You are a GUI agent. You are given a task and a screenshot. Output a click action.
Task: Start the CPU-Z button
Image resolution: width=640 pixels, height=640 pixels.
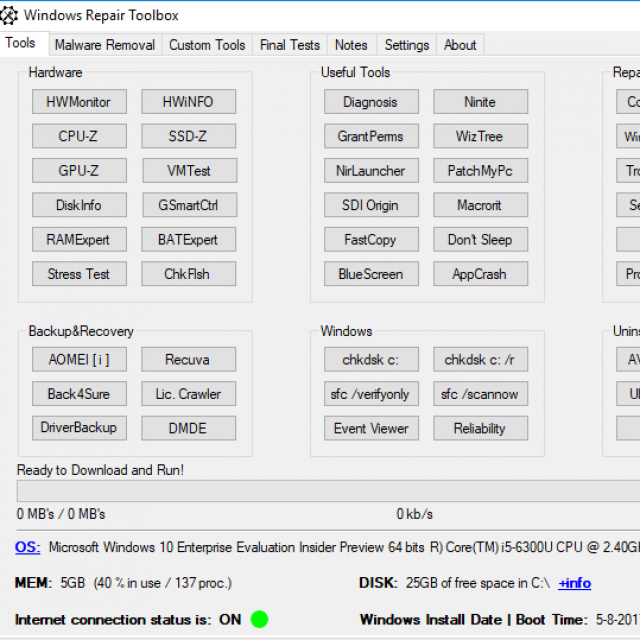click(79, 136)
